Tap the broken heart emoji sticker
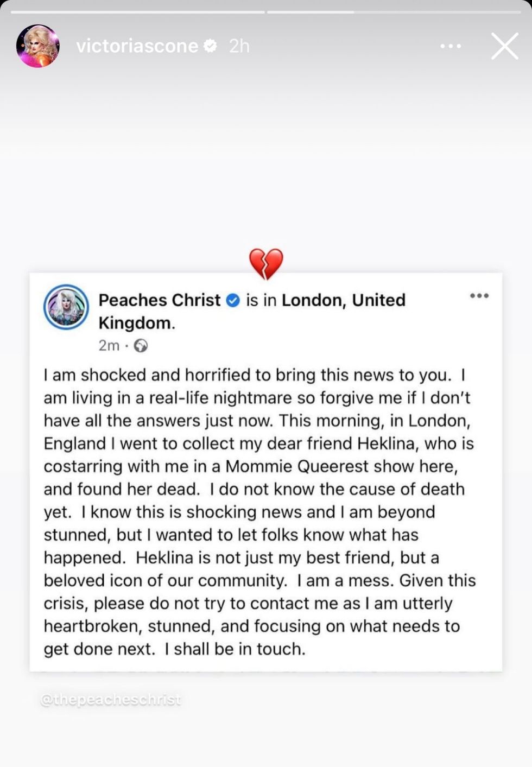The image size is (532, 767). pos(266,264)
